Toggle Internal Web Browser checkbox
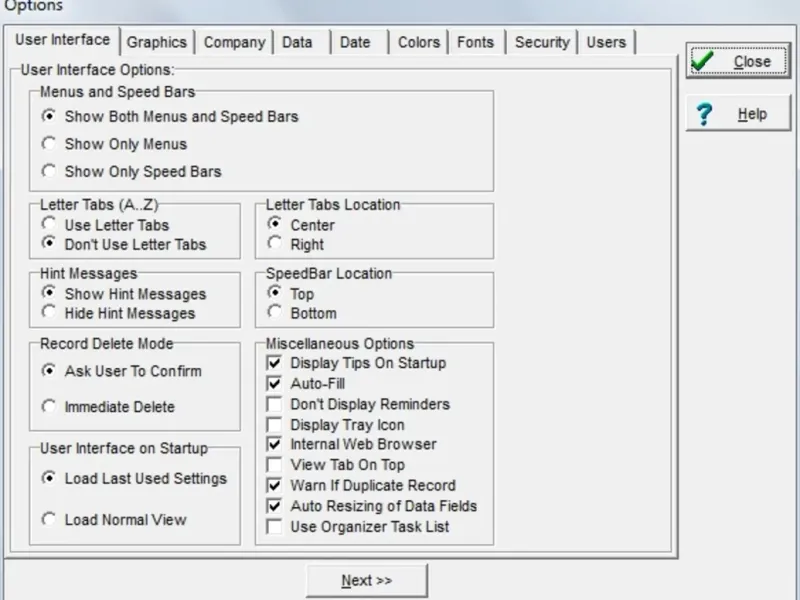Image resolution: width=800 pixels, height=600 pixels. click(x=274, y=444)
